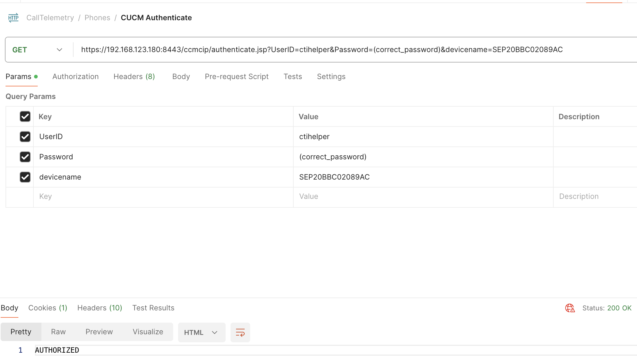Uncheck the devicename query parameter
Image resolution: width=637 pixels, height=364 pixels.
pos(25,177)
